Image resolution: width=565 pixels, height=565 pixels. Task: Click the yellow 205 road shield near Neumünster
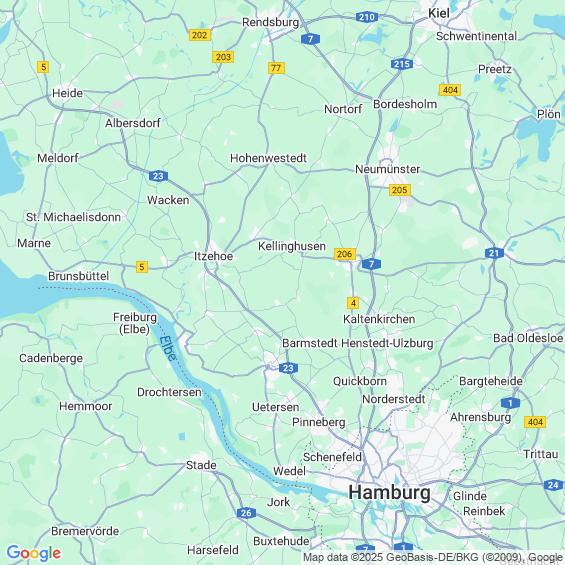point(400,190)
